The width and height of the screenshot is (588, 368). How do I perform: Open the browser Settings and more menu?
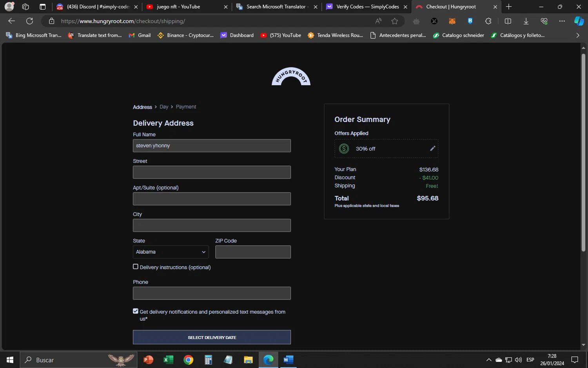click(x=562, y=21)
